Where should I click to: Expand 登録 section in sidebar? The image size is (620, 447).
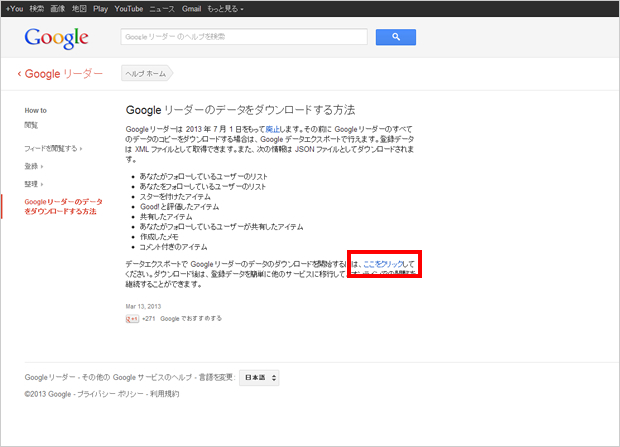coord(34,167)
